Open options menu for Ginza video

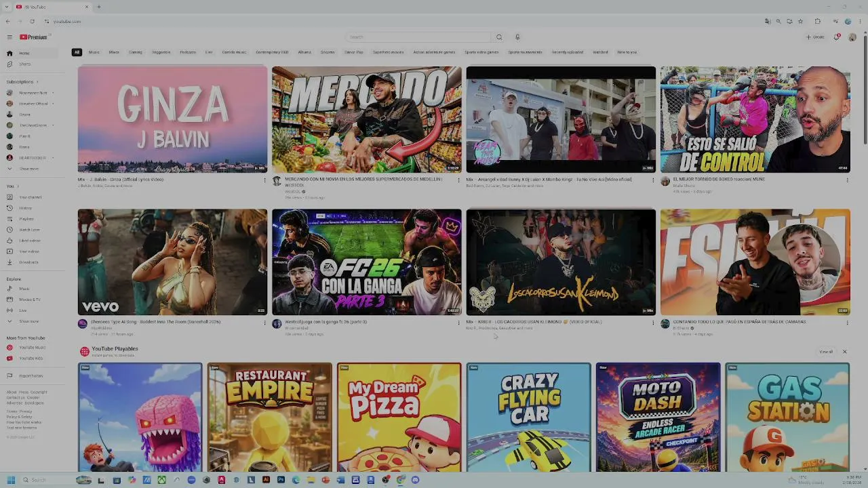pyautogui.click(x=264, y=180)
